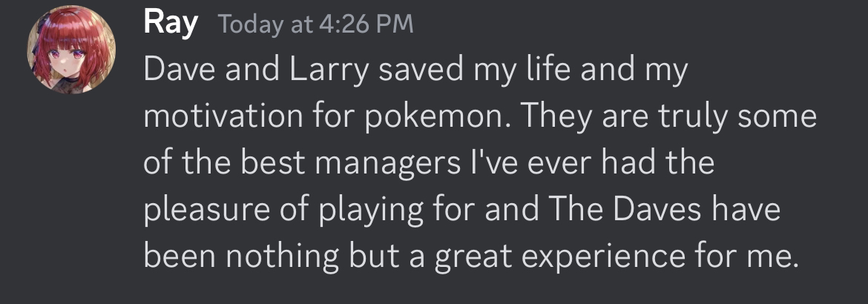This screenshot has width=868, height=304.
Task: Click "The Daves" in the message text
Action: [x=625, y=210]
